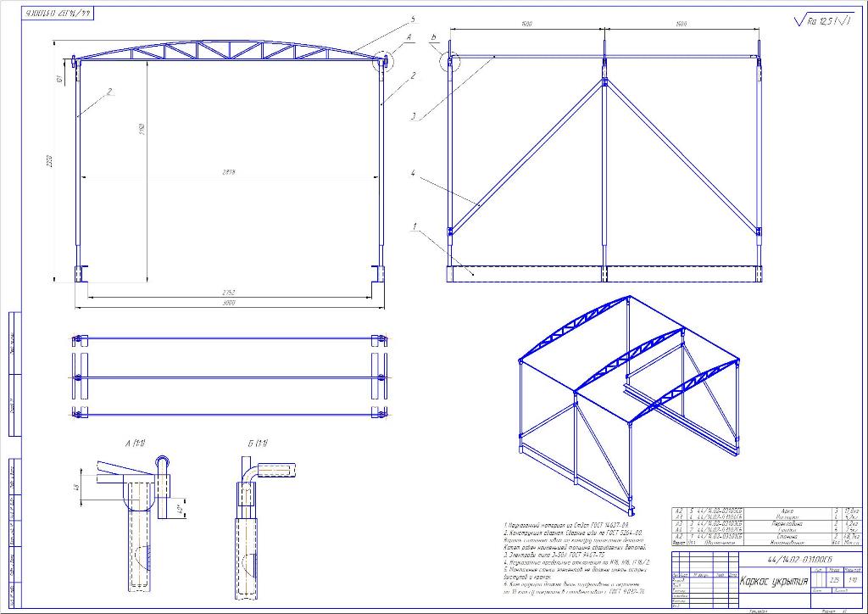Viewport: 868px width, 614px height.
Task: Select technical note line 1 about material ГОСТ 14637-89
Action: click(565, 524)
